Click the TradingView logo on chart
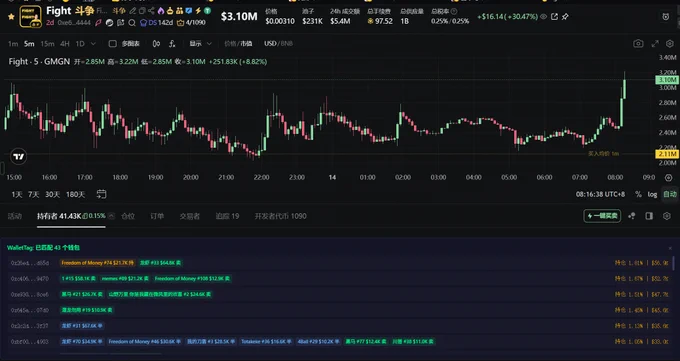680x361 pixels. pyautogui.click(x=18, y=156)
